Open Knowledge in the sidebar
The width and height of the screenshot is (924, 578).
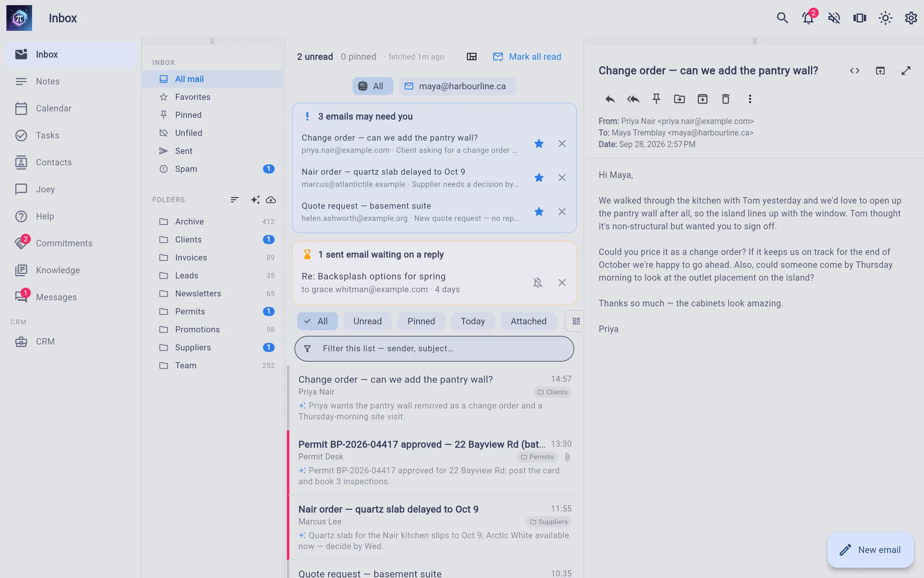[x=71, y=270]
